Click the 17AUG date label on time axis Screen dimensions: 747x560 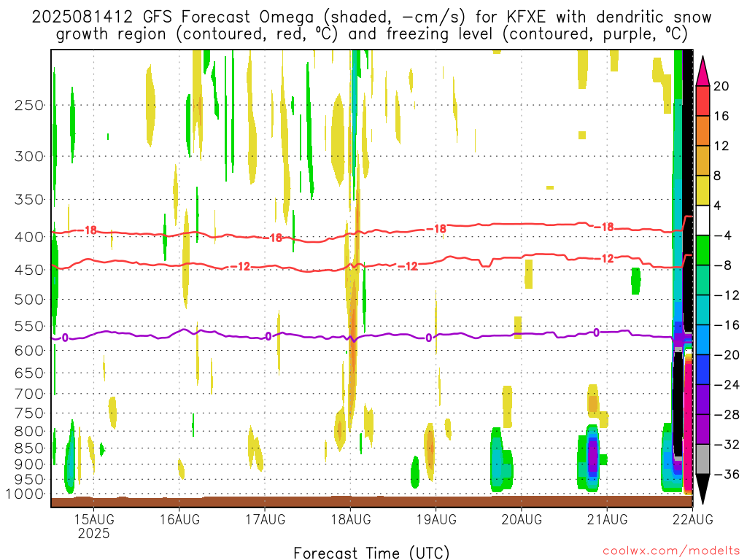266,519
